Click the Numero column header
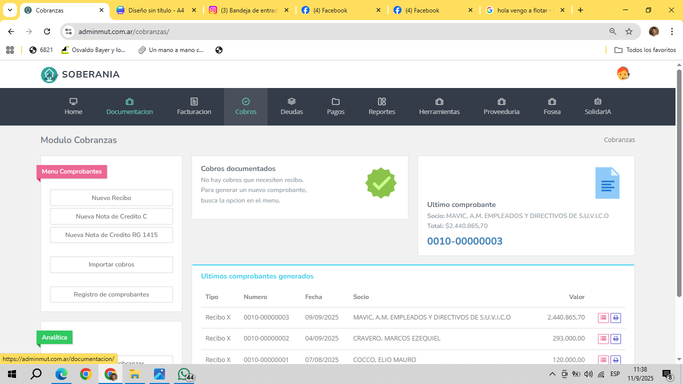 pos(255,297)
